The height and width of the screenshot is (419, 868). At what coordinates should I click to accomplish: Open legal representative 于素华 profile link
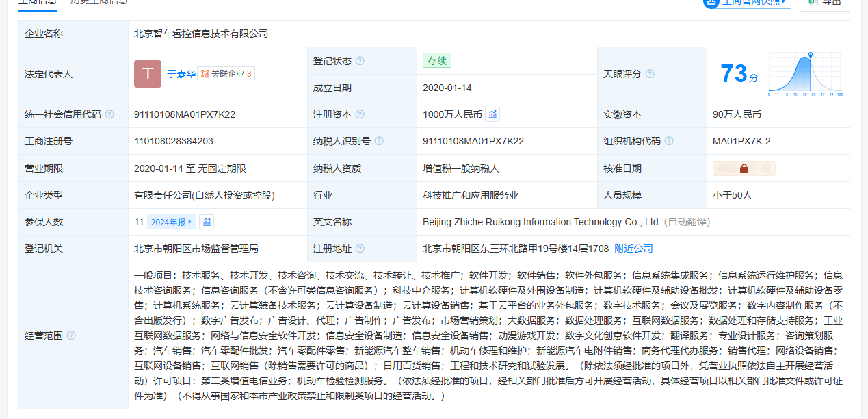pos(181,74)
